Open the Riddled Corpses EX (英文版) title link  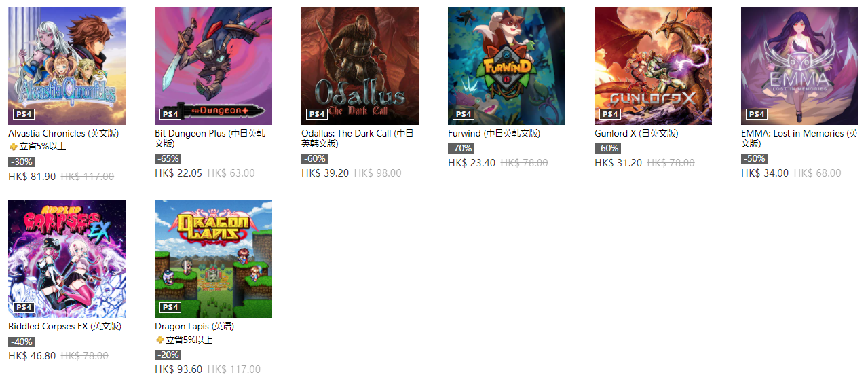(65, 327)
